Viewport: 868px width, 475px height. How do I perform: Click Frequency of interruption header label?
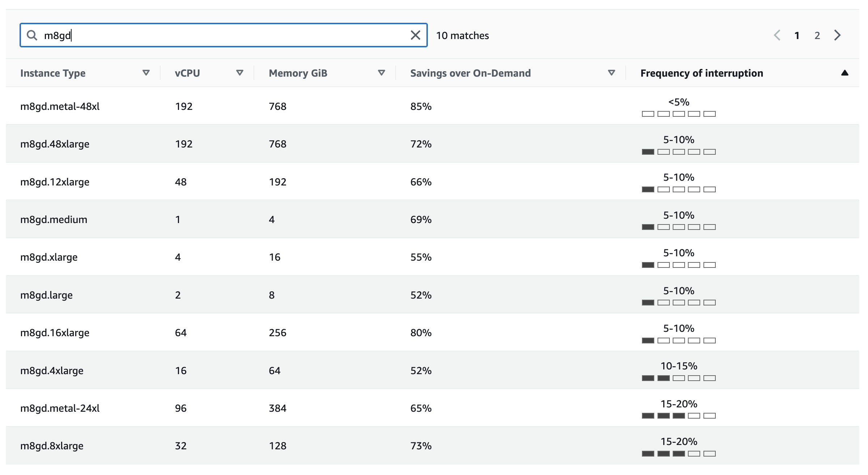tap(702, 73)
